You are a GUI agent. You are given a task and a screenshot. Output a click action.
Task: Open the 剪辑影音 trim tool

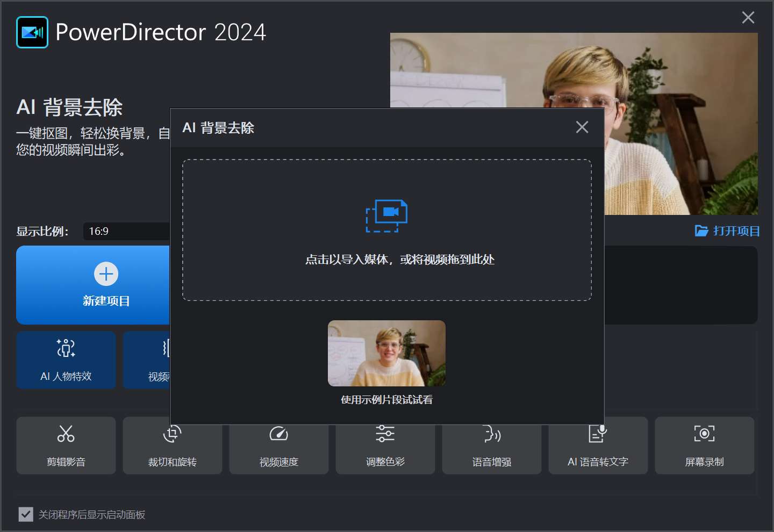coord(66,445)
